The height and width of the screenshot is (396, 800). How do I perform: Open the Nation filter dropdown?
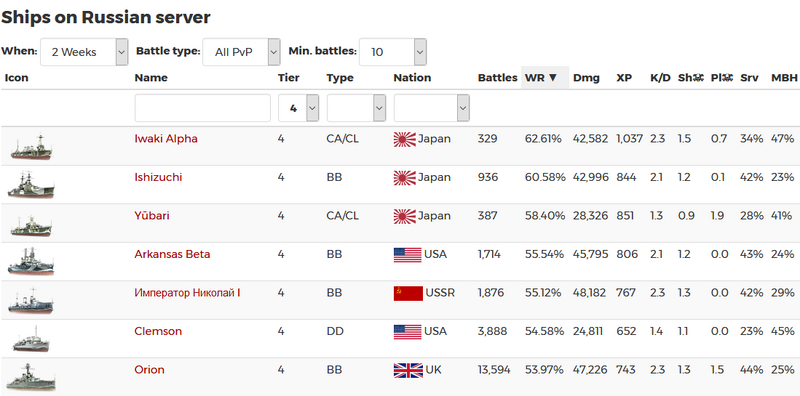click(432, 108)
